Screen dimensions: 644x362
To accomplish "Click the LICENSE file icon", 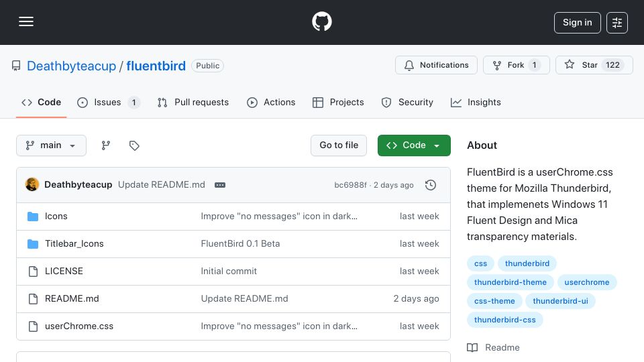I will pos(33,271).
